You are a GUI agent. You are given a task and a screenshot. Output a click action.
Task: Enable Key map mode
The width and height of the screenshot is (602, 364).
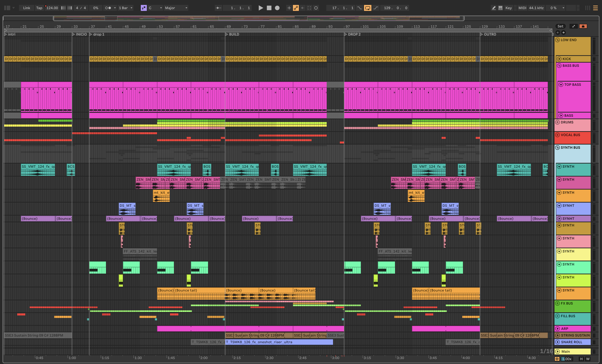508,8
